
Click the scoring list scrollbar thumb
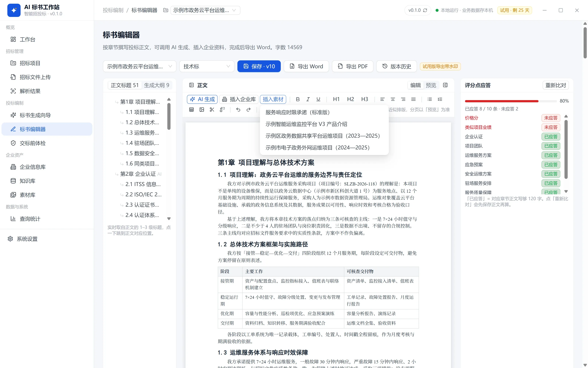(x=566, y=149)
